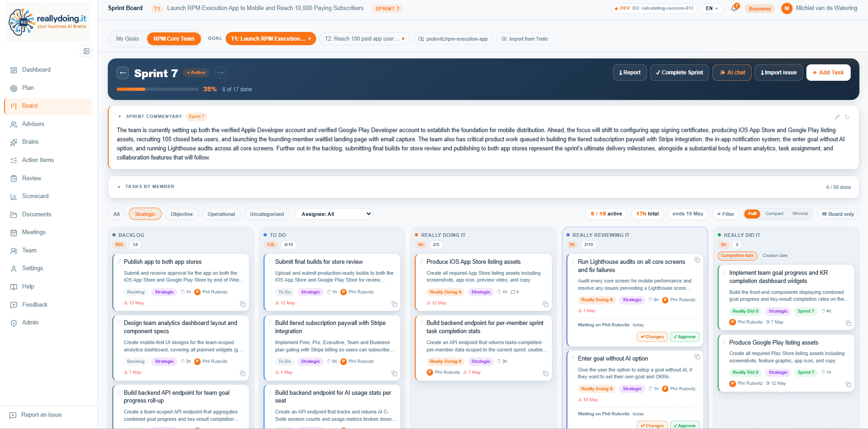Open the notifications bell
Image resolution: width=868 pixels, height=429 pixels.
(734, 8)
